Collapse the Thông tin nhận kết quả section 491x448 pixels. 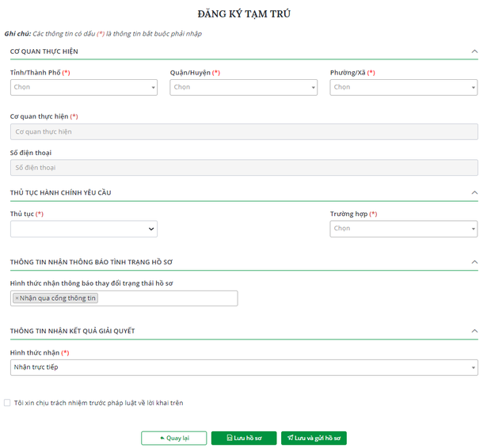(x=474, y=331)
